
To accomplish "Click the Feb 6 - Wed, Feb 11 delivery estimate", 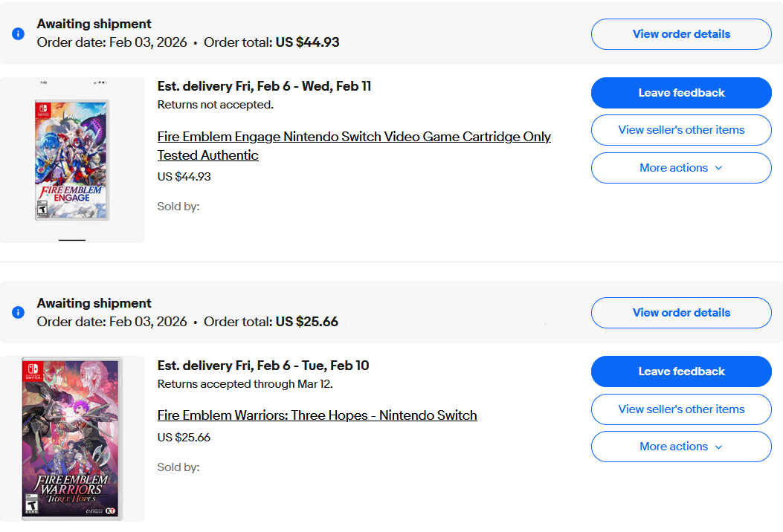I will pyautogui.click(x=264, y=86).
